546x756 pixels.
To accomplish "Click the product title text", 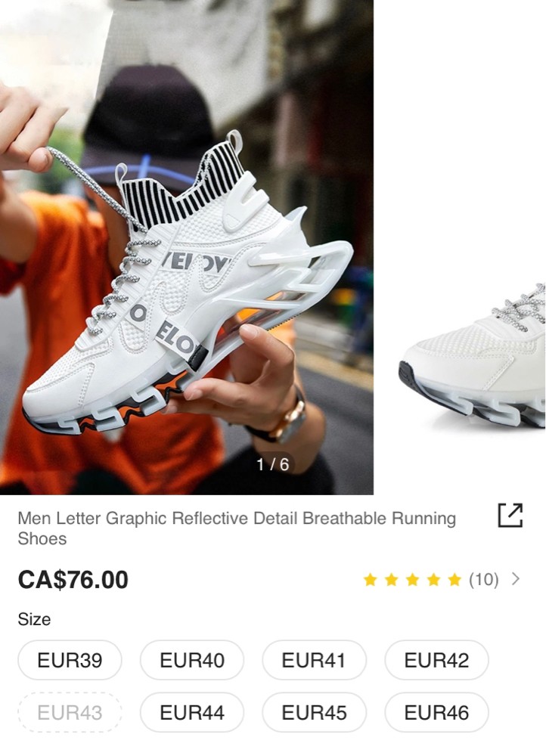I will pos(237,528).
